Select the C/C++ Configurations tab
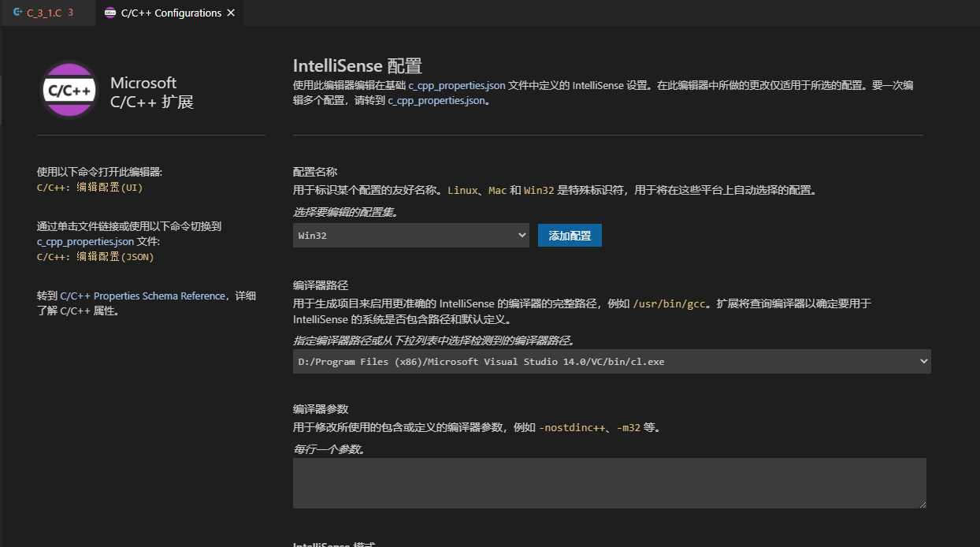The image size is (980, 547). pos(171,13)
